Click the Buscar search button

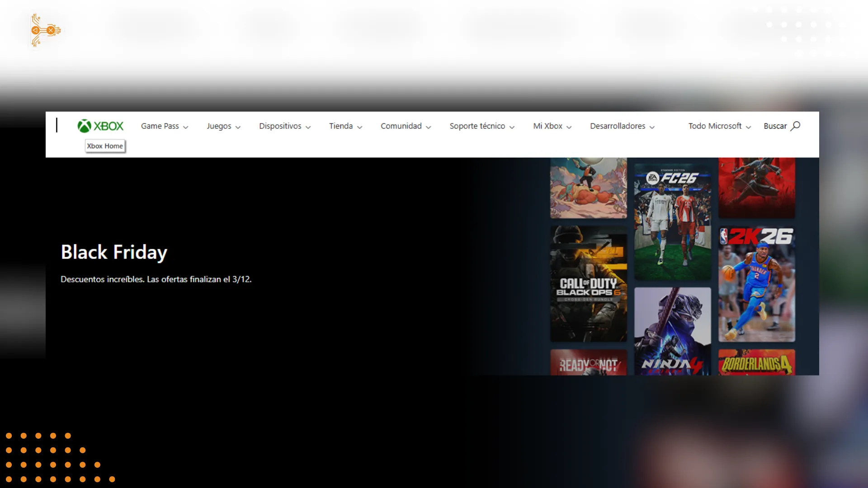tap(776, 126)
